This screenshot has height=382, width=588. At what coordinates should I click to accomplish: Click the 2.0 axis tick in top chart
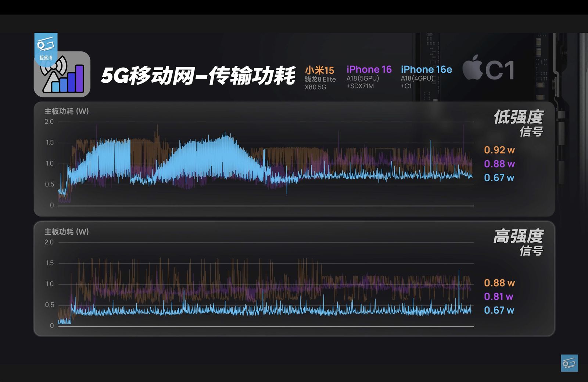coord(49,122)
